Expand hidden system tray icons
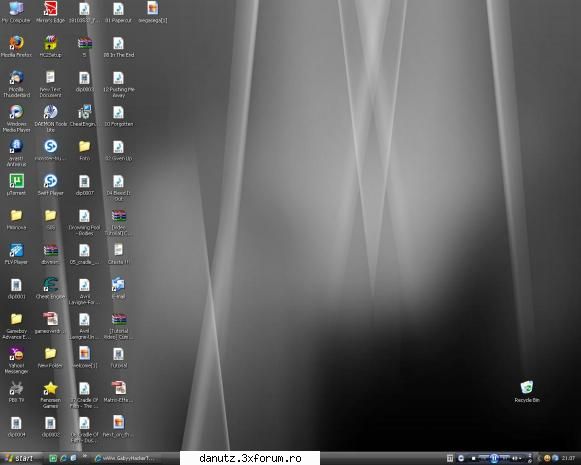581x465 pixels. point(540,458)
